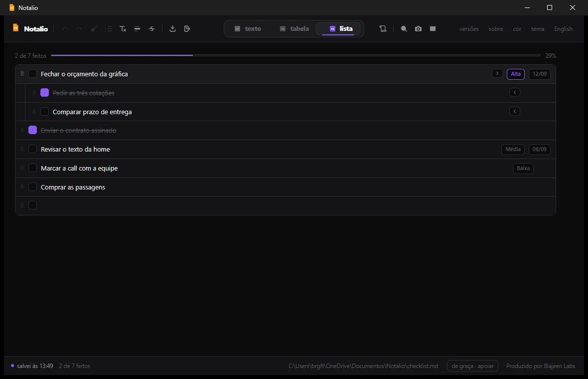This screenshot has height=379, width=588.
Task: Apply strikethrough with the S icon
Action: [x=151, y=29]
